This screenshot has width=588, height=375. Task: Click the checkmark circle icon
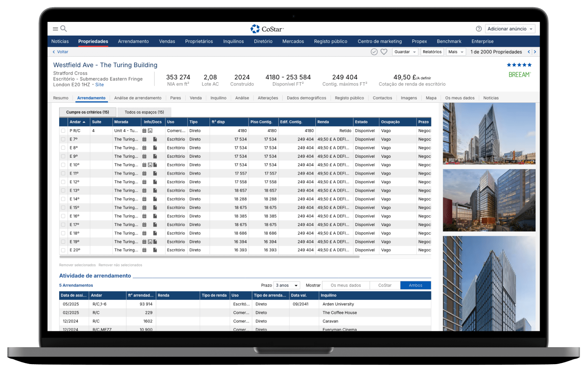pyautogui.click(x=374, y=52)
